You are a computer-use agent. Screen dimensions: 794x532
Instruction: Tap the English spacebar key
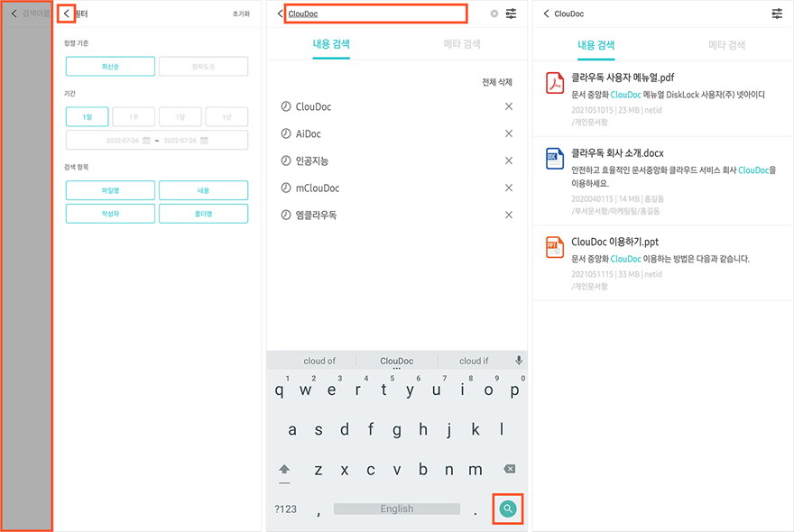click(397, 509)
